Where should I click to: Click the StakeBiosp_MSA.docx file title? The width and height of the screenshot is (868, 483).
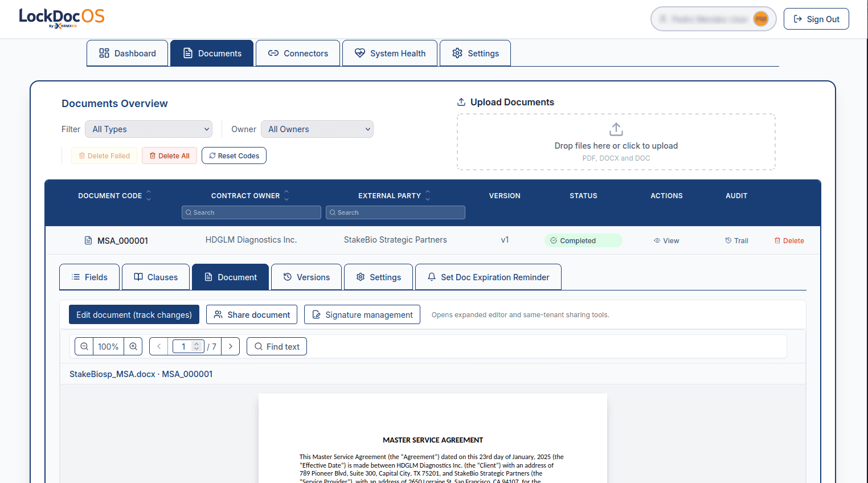[x=141, y=374]
